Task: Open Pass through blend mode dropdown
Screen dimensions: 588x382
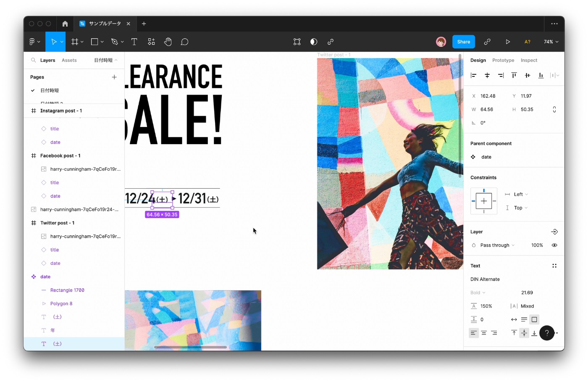Action: click(497, 245)
